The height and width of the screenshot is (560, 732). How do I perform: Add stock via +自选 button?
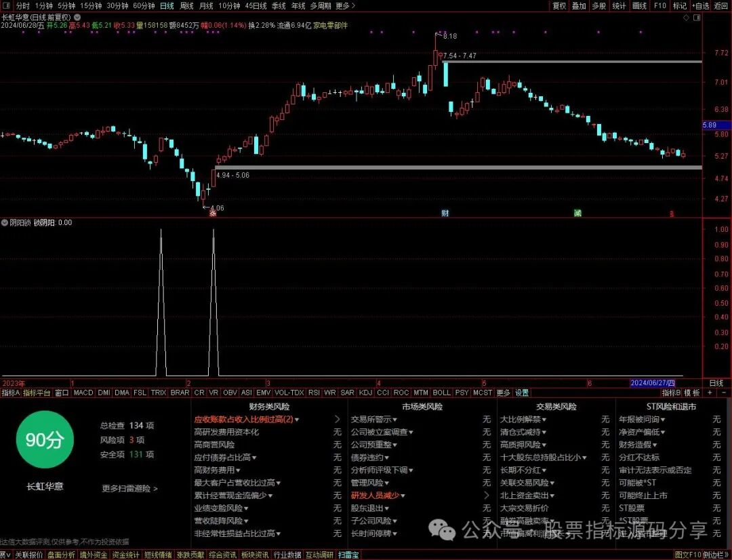(700, 5)
